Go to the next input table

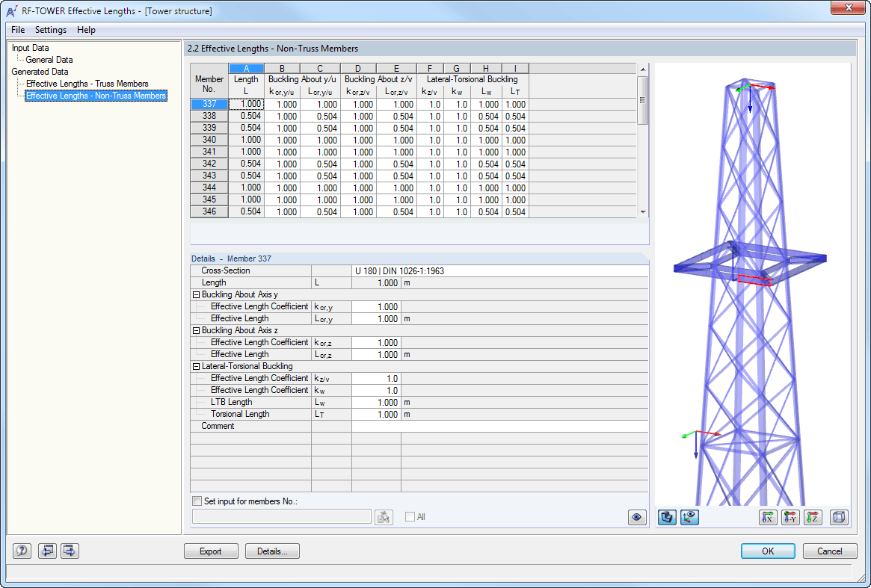(x=70, y=551)
